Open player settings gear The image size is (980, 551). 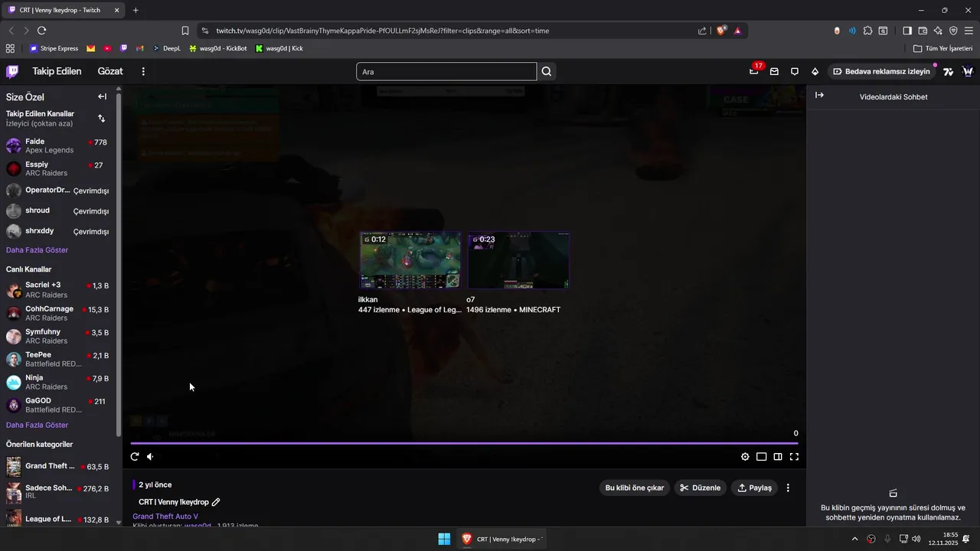[745, 457]
